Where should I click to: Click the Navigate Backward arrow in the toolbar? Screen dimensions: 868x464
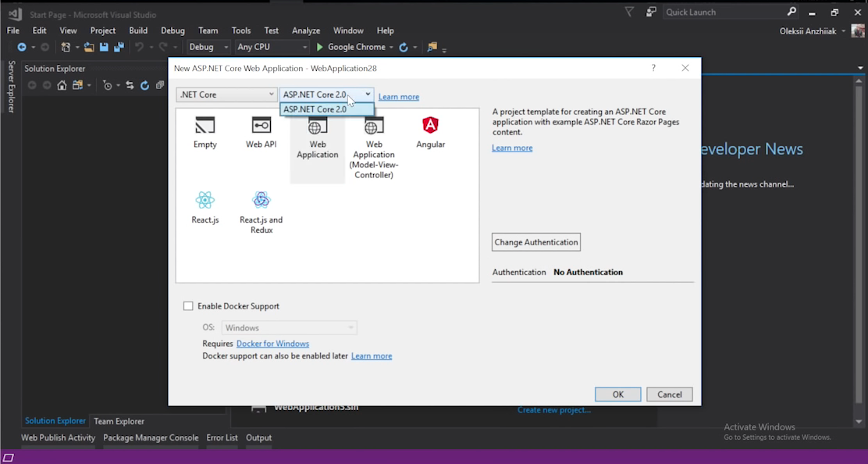[x=22, y=47]
